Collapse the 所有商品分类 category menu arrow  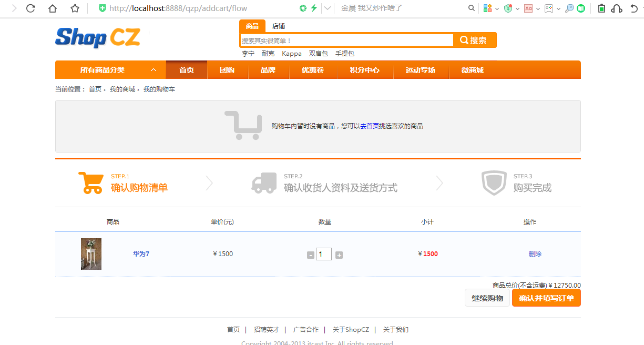click(x=154, y=70)
